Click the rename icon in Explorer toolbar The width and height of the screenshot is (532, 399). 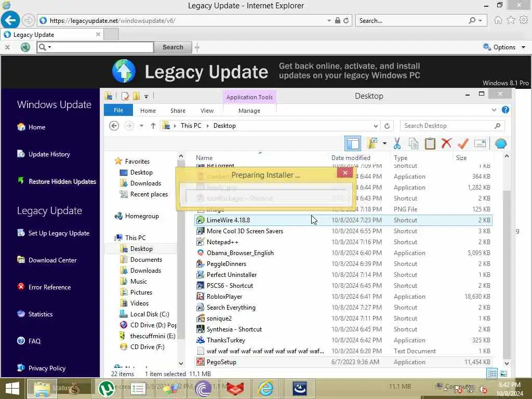tap(480, 143)
